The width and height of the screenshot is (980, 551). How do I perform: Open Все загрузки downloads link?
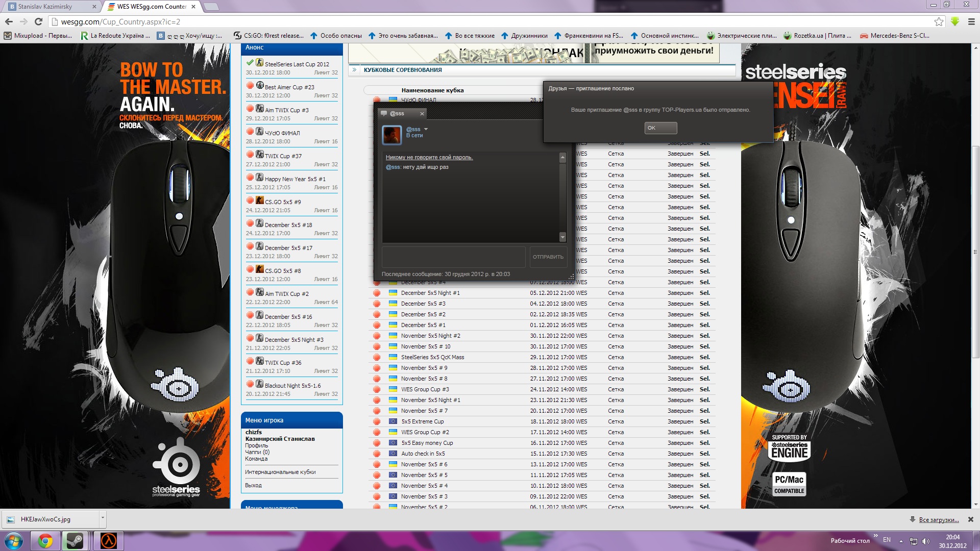tap(939, 519)
